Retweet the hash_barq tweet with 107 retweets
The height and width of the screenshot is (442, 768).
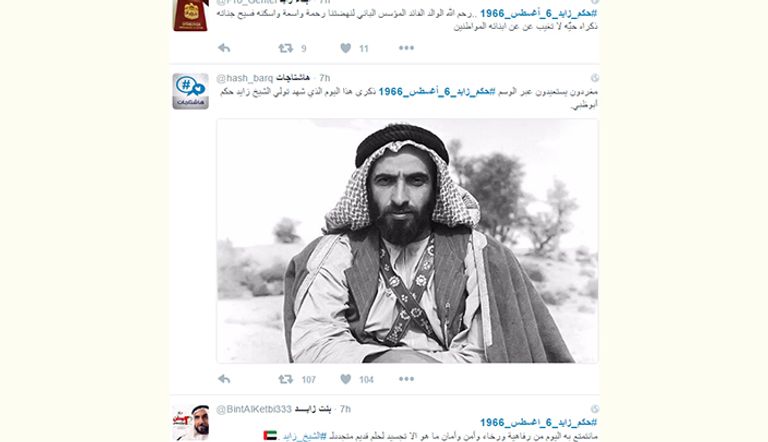click(286, 379)
